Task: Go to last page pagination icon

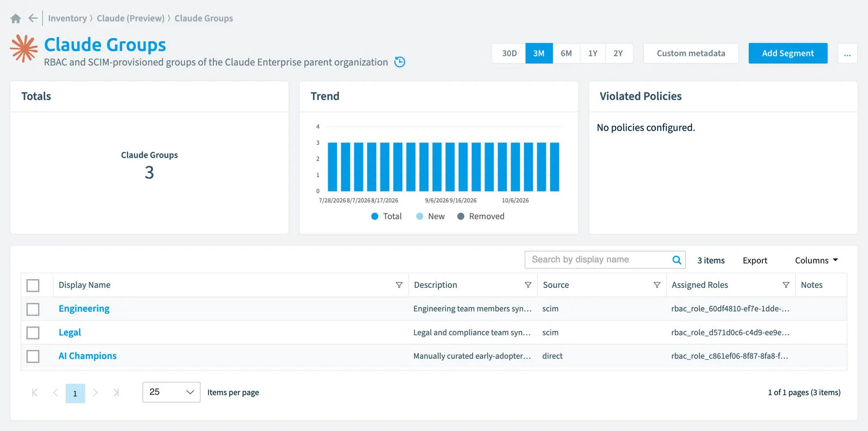Action: 116,393
